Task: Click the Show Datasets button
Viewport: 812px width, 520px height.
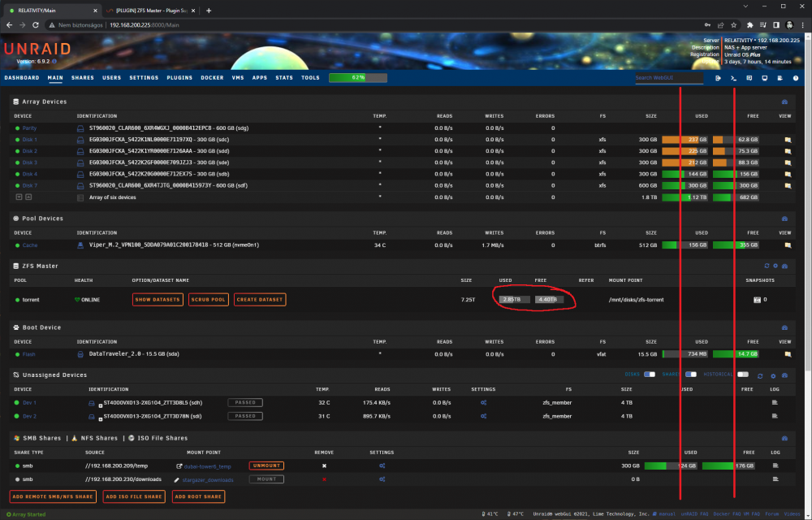Action: coord(158,299)
